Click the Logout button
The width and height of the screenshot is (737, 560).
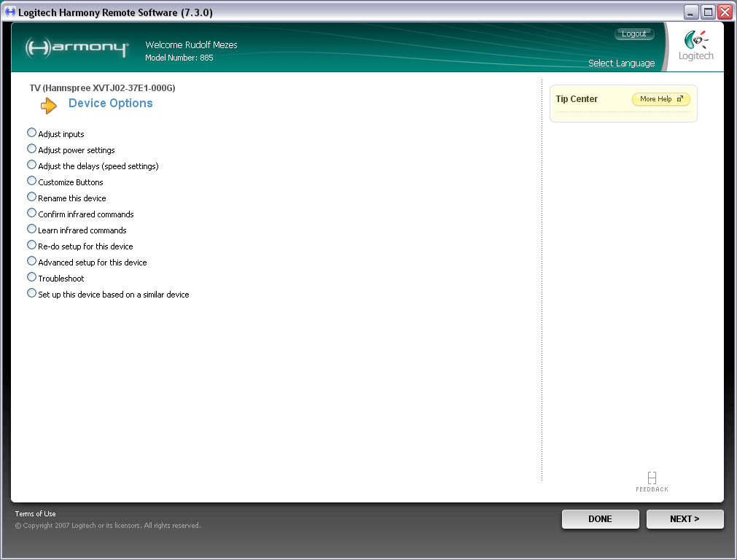point(634,34)
